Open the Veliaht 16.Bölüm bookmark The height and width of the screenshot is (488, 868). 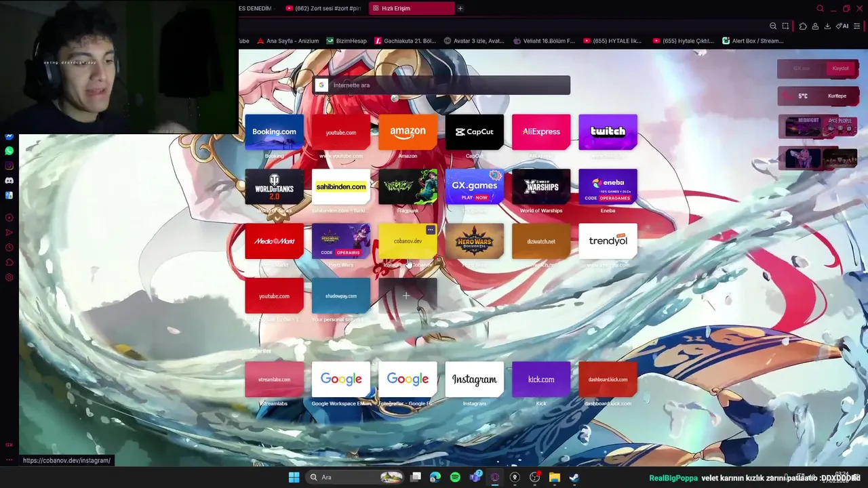coord(544,41)
